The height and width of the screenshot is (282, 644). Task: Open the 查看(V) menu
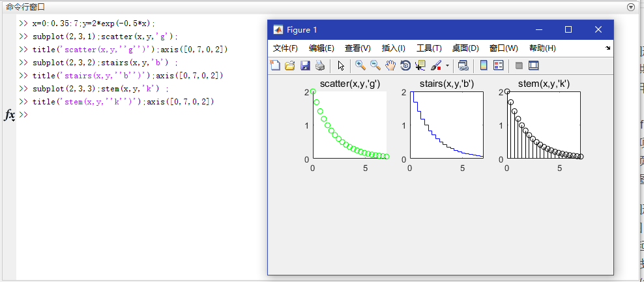pos(358,48)
